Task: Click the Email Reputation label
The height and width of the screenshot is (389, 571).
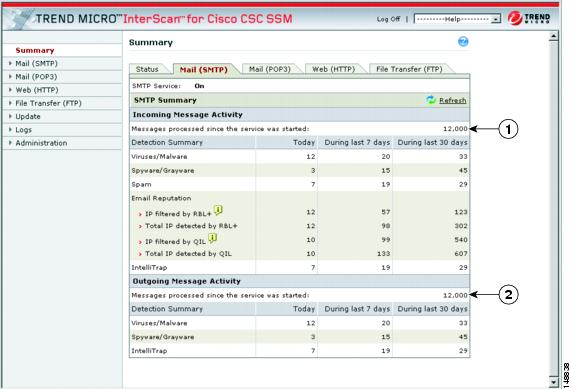Action: coord(161,198)
